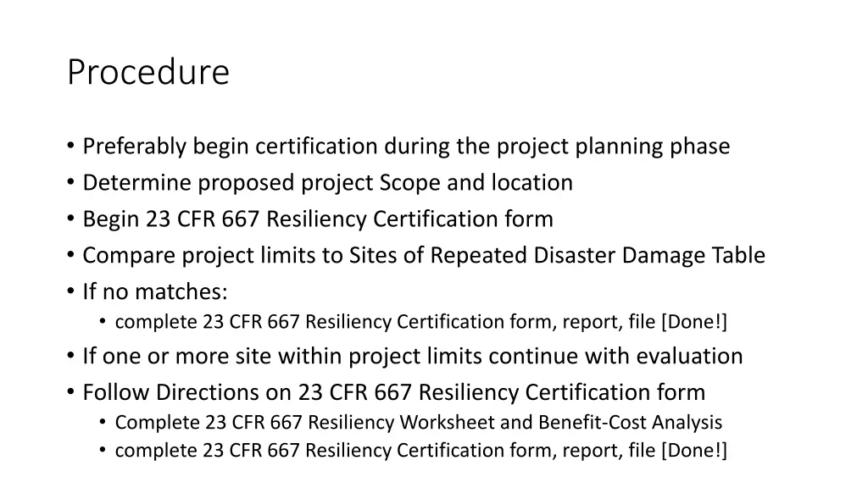Image resolution: width=868 pixels, height=488 pixels.
Task: Click the phrase "Benefit-Cost Analysis"
Action: [x=631, y=422]
